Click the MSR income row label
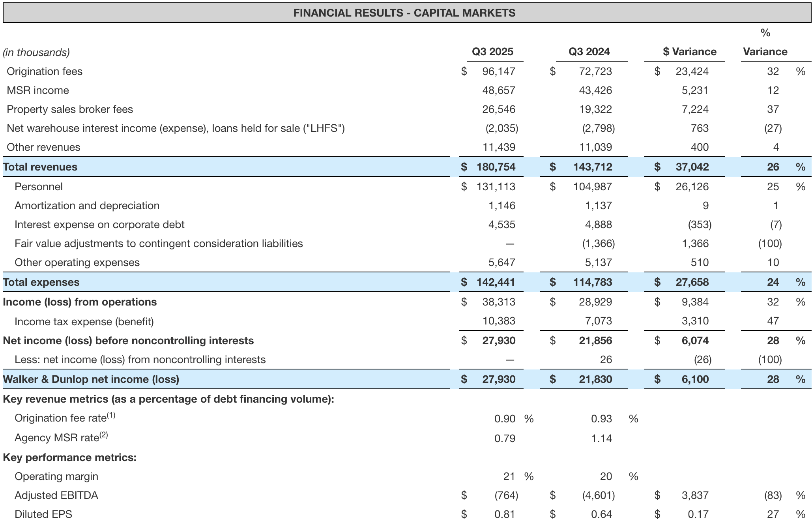The width and height of the screenshot is (812, 525). pos(38,90)
